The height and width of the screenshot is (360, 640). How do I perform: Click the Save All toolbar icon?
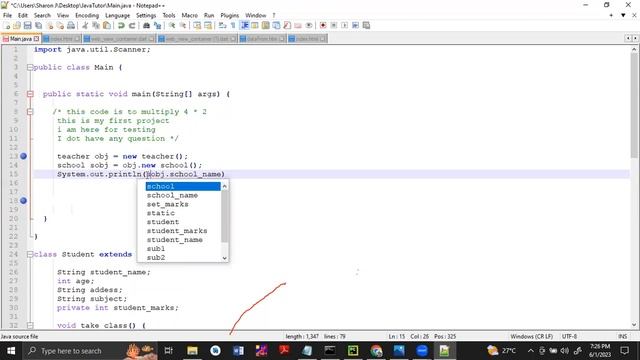click(x=38, y=25)
